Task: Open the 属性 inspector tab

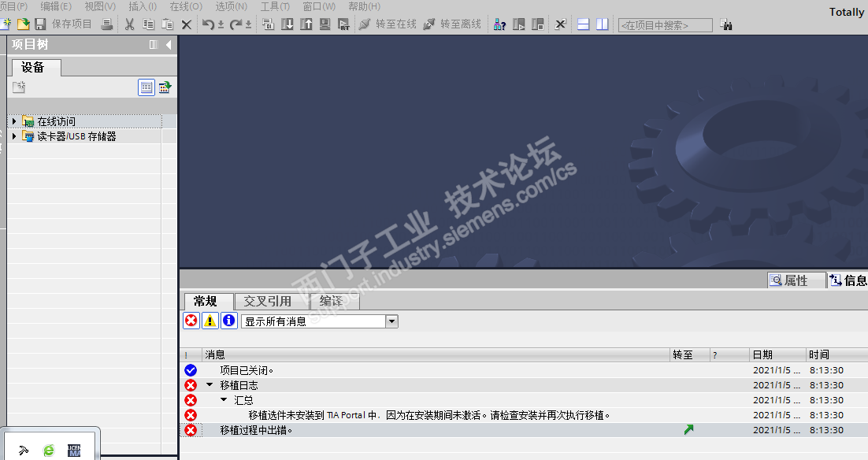Action: click(x=796, y=280)
